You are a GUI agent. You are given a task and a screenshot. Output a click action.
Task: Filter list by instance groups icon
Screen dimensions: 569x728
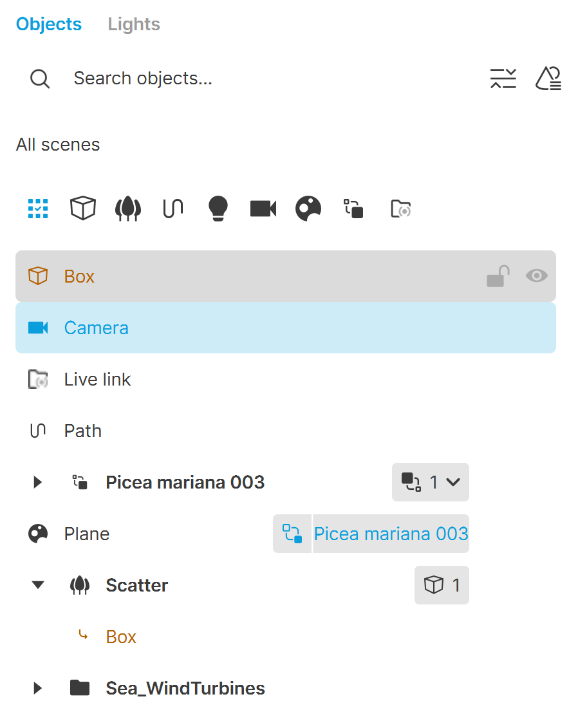(353, 209)
